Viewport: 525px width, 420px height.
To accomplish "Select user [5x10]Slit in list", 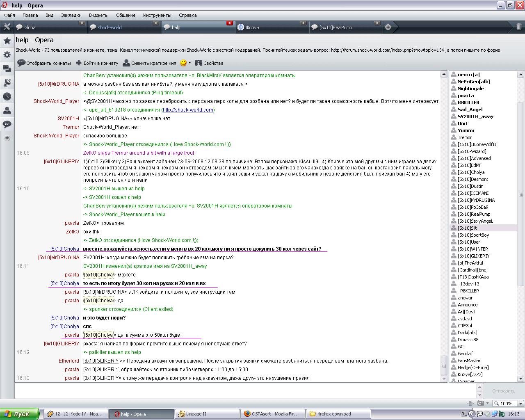I will pyautogui.click(x=483, y=228).
